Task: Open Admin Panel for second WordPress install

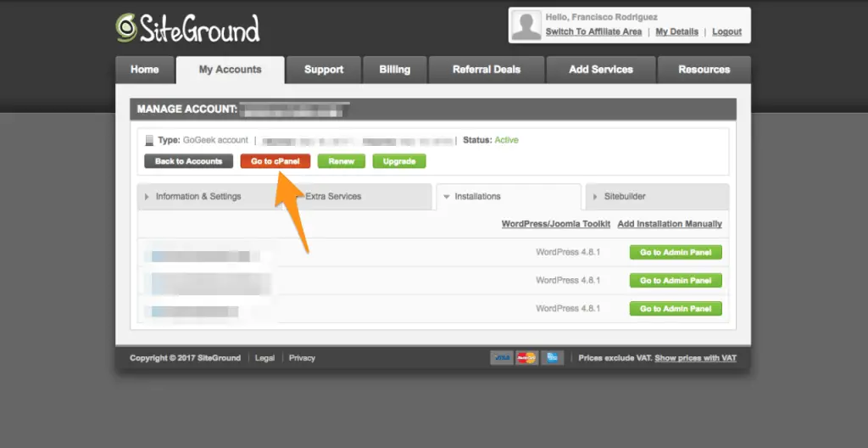Action: tap(676, 281)
